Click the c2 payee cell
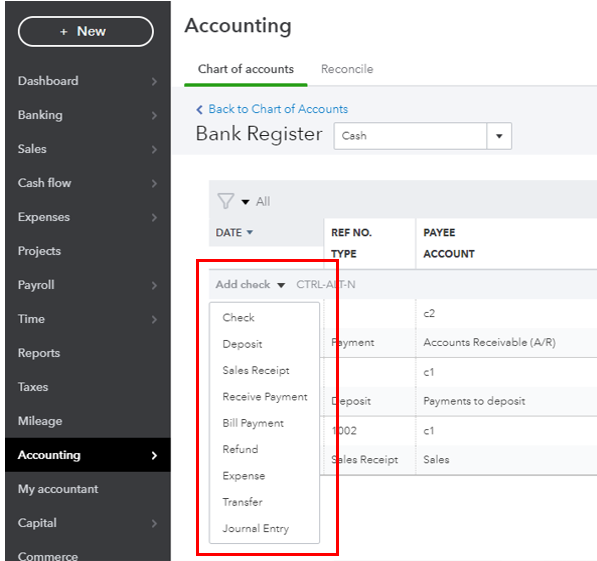Image resolution: width=597 pixels, height=561 pixels. (x=429, y=313)
